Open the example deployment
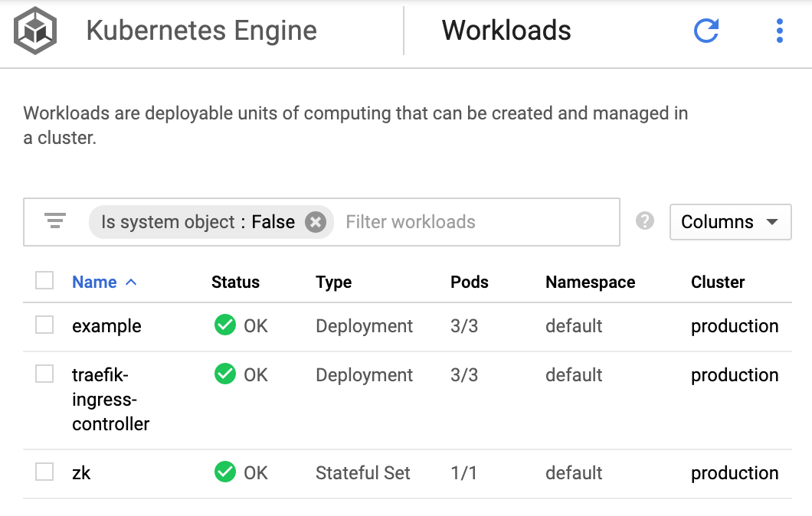The image size is (812, 516). click(x=106, y=326)
